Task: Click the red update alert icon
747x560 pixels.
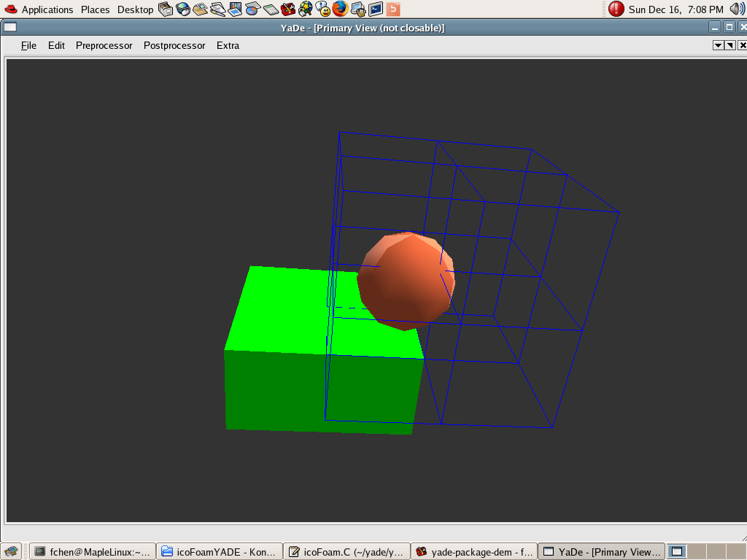Action: (616, 9)
